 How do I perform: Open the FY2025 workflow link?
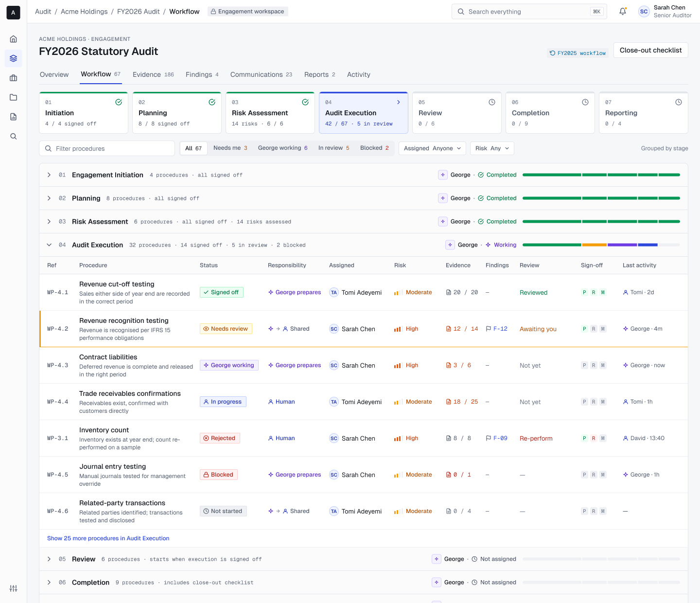(x=578, y=53)
